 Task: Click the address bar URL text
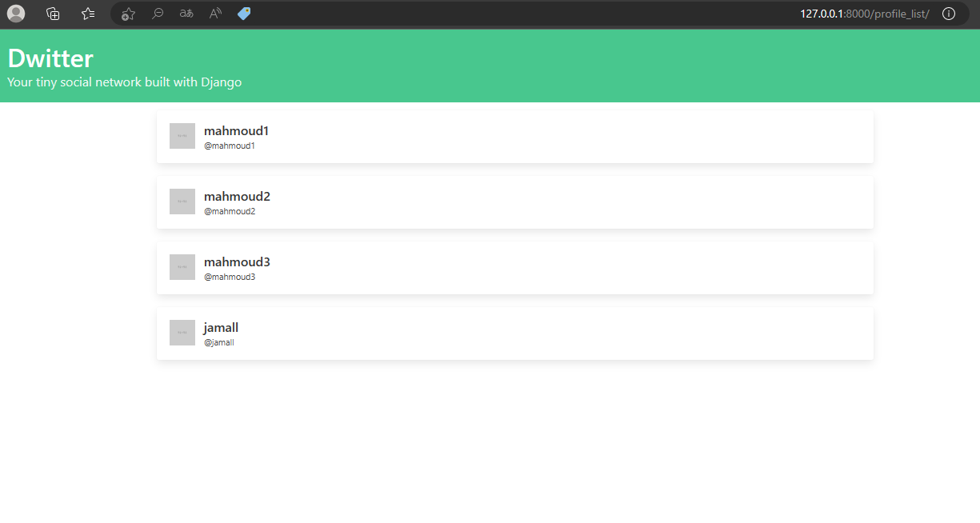coord(865,14)
